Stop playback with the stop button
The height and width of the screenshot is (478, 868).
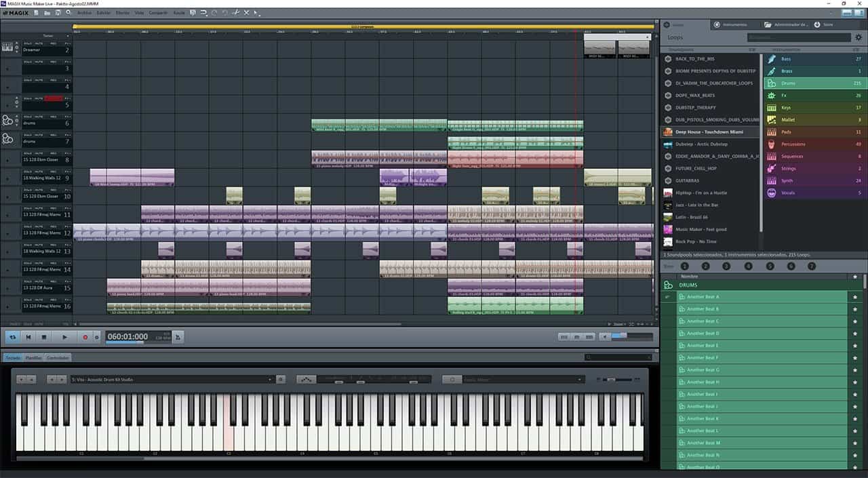pyautogui.click(x=44, y=337)
